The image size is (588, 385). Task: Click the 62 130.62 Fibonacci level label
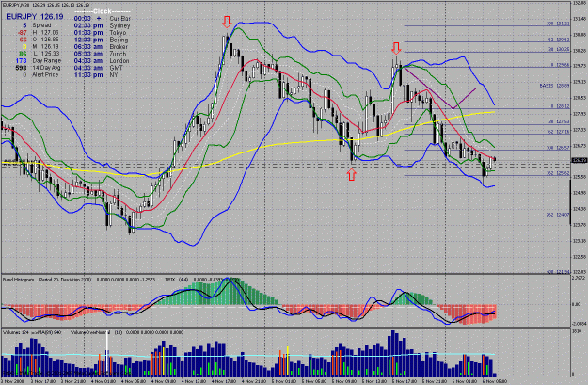point(559,40)
